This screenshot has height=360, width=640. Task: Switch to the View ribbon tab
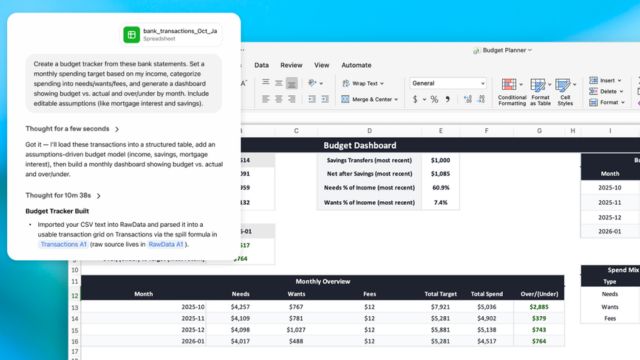tap(322, 65)
